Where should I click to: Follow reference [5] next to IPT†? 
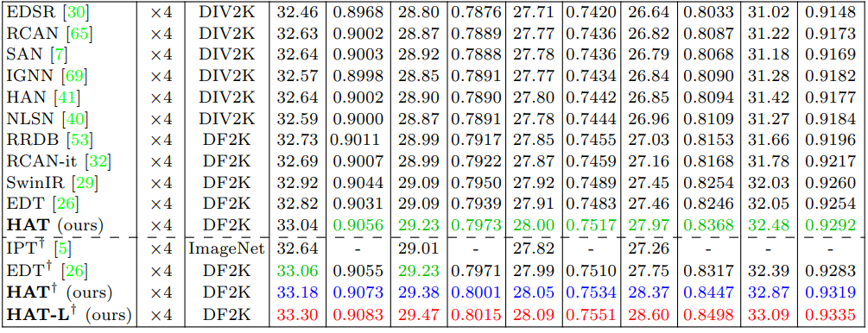pos(62,250)
